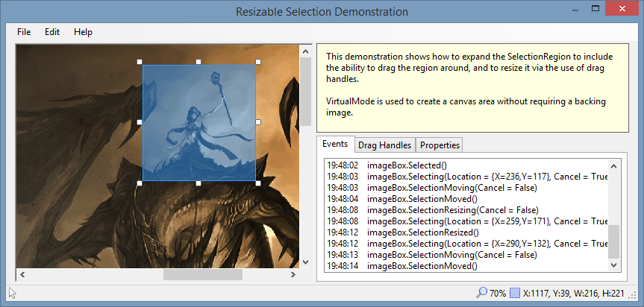Click the zoom magnifier icon in status bar

(x=481, y=293)
